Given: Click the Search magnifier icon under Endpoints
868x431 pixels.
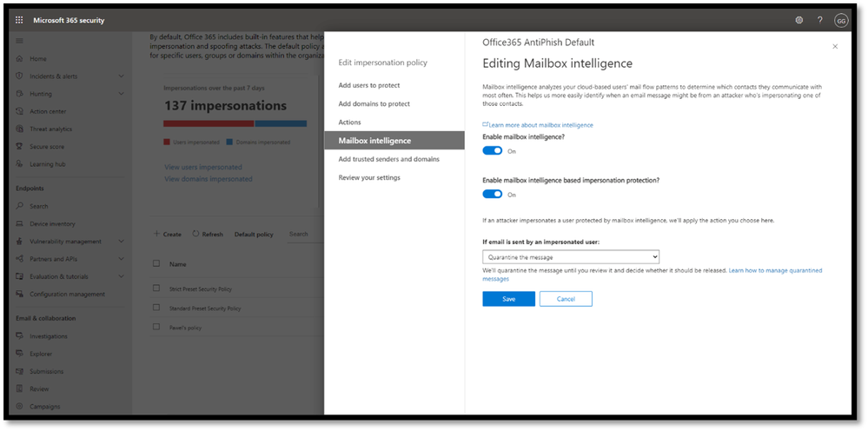Looking at the screenshot, I should [x=19, y=206].
